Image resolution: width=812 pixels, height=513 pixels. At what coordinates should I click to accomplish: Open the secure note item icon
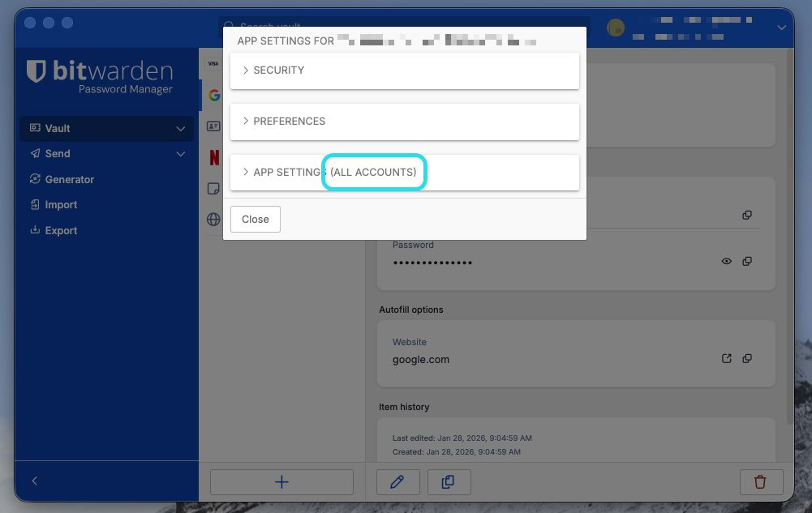[213, 188]
